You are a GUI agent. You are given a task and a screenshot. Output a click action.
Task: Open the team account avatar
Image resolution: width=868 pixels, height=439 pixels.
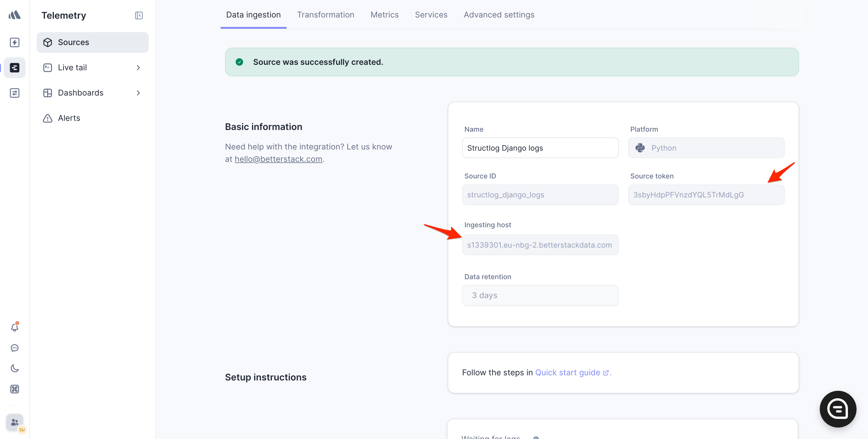tap(14, 422)
